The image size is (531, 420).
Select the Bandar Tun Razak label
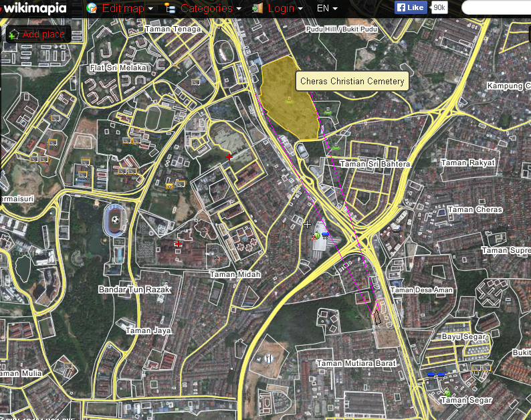(135, 290)
